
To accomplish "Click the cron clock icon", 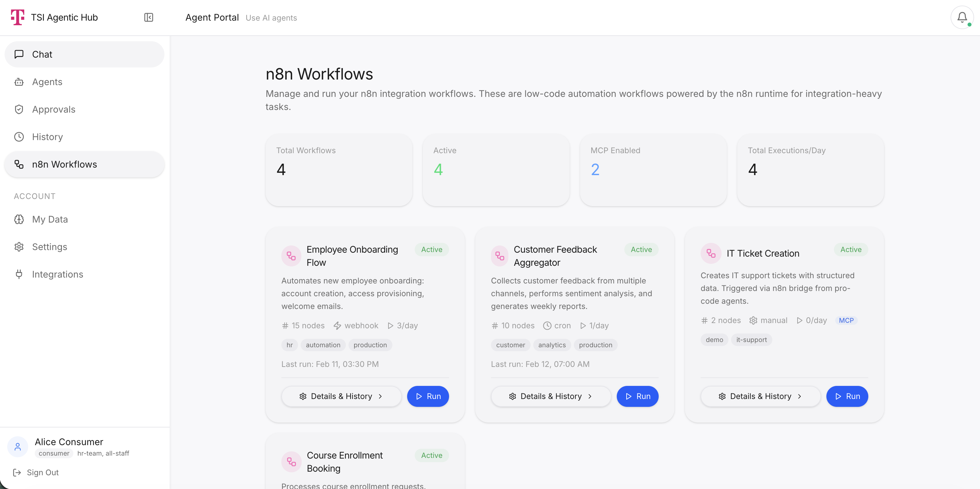I will point(547,325).
